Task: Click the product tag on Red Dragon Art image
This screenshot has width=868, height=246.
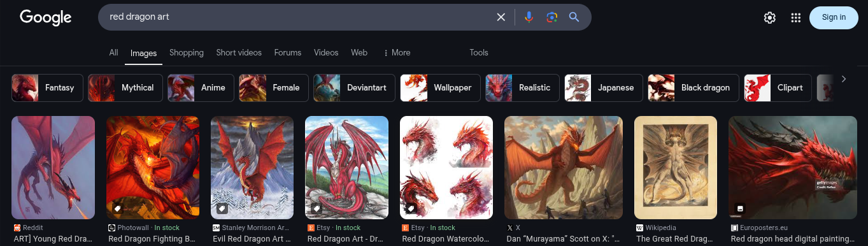Action: tap(317, 208)
